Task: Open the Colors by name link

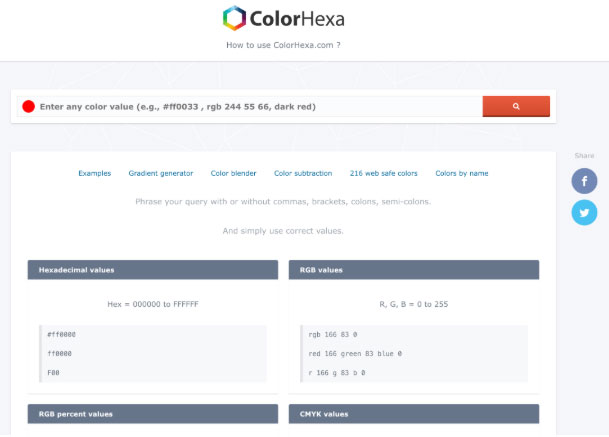Action: [x=462, y=173]
